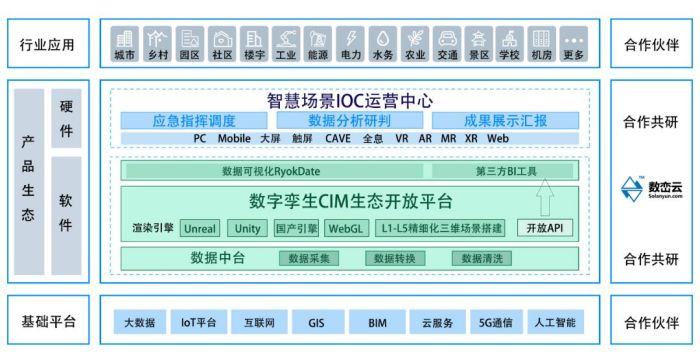700x363 pixels.
Task: Click the Unreal engine button
Action: (x=200, y=229)
